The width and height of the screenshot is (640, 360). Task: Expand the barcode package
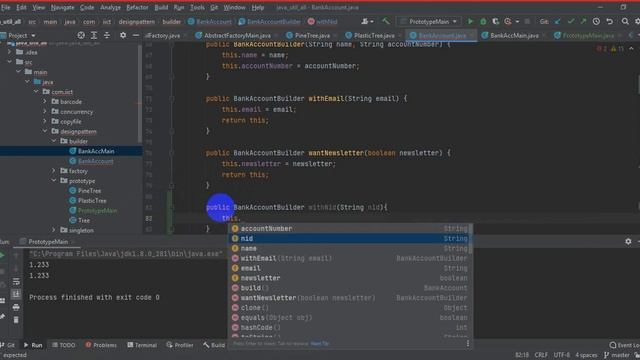45,102
